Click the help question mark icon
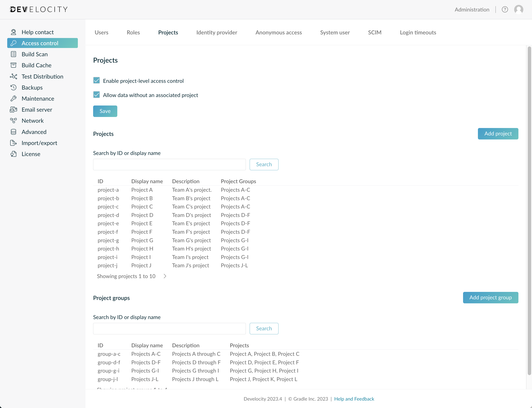The width and height of the screenshot is (532, 408). (x=505, y=10)
